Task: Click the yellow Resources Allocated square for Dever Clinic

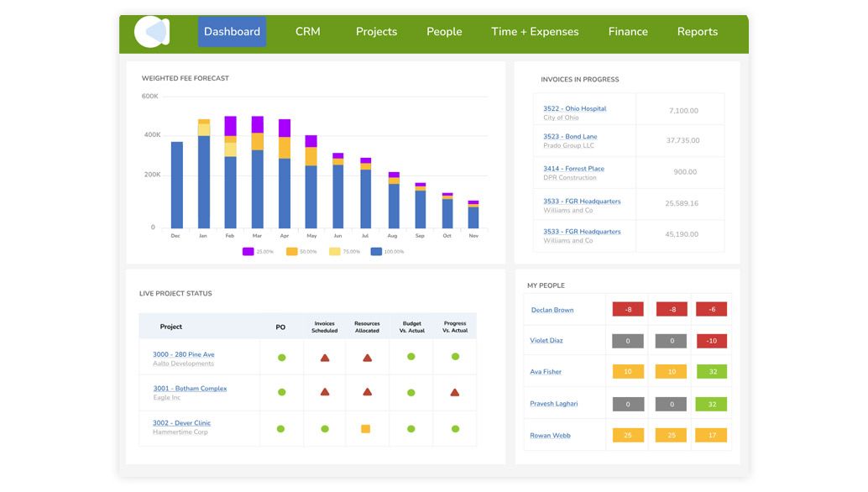Action: 367,427
